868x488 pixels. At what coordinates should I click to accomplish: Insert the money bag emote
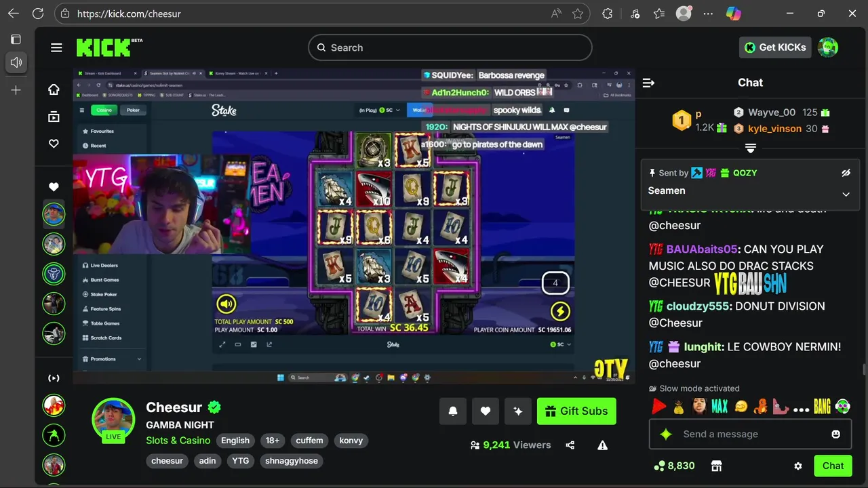679,407
